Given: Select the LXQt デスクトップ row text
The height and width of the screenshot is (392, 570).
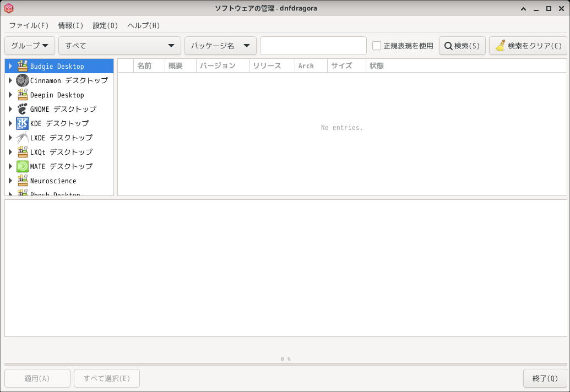Looking at the screenshot, I should pos(62,152).
